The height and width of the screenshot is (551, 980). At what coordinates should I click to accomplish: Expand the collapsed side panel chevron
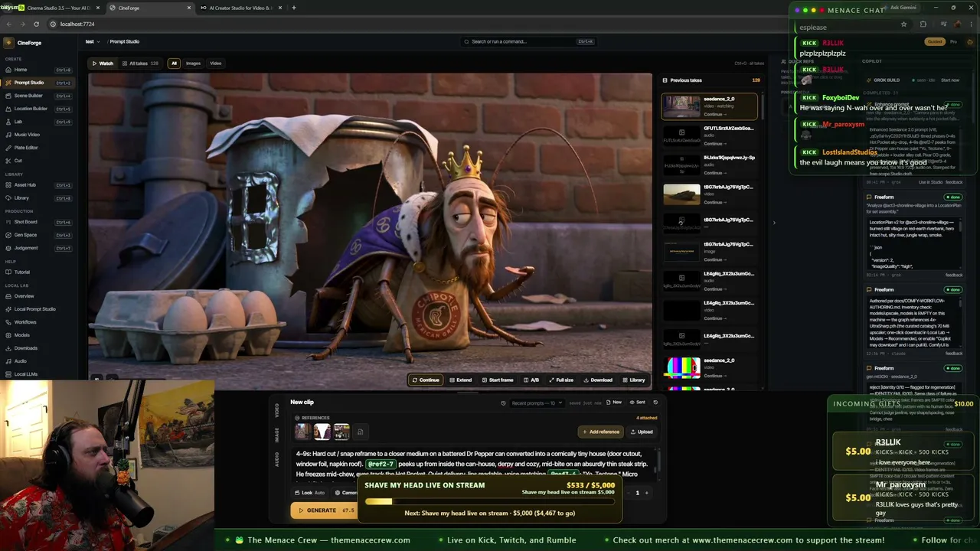773,223
